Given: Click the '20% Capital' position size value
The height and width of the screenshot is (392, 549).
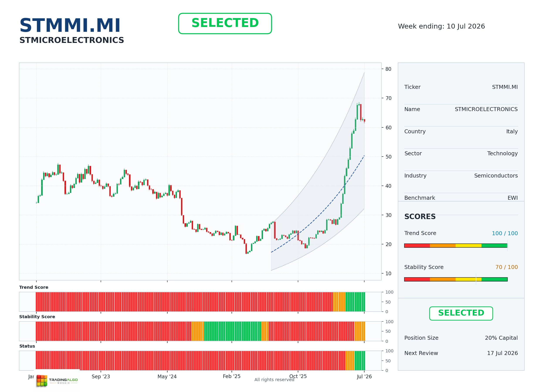Looking at the screenshot, I should [x=501, y=338].
